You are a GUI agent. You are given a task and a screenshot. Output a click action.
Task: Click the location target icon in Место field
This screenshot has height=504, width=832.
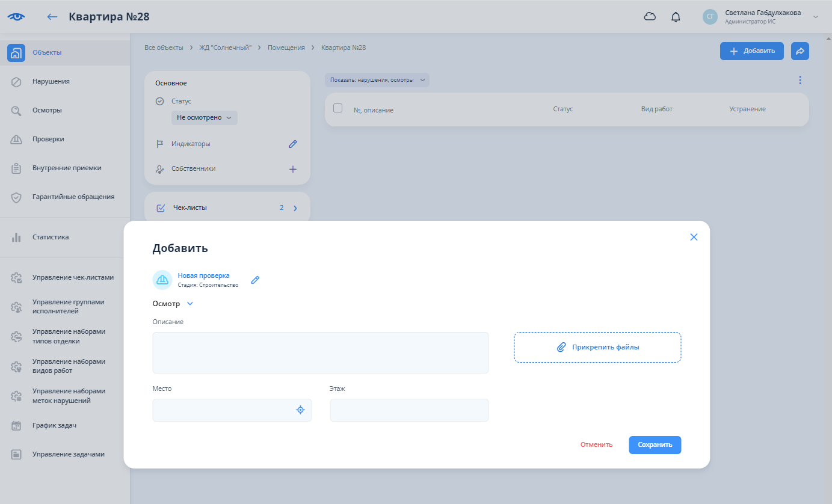[x=300, y=410]
